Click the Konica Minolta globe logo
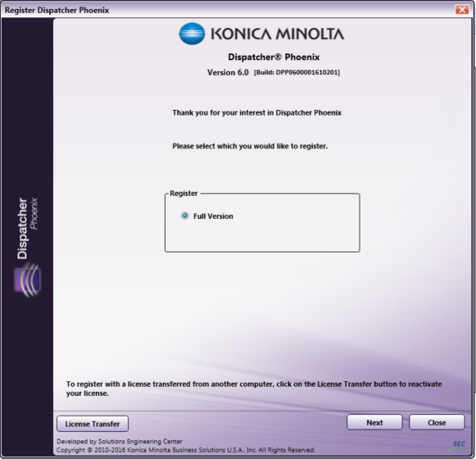The image size is (476, 459). click(192, 34)
